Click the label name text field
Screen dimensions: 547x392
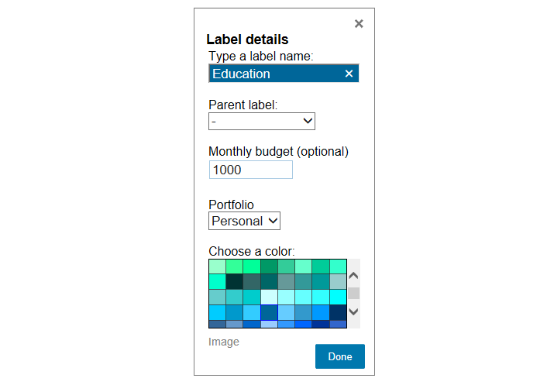275,74
